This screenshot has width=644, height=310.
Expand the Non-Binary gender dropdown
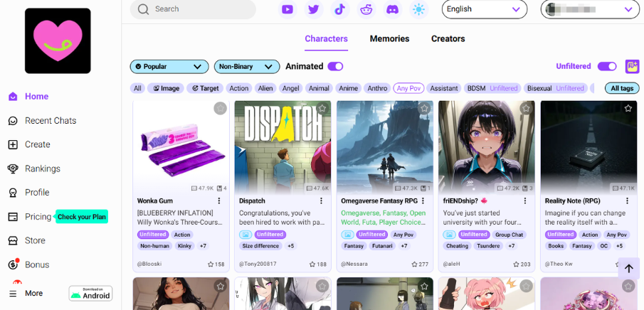click(246, 66)
